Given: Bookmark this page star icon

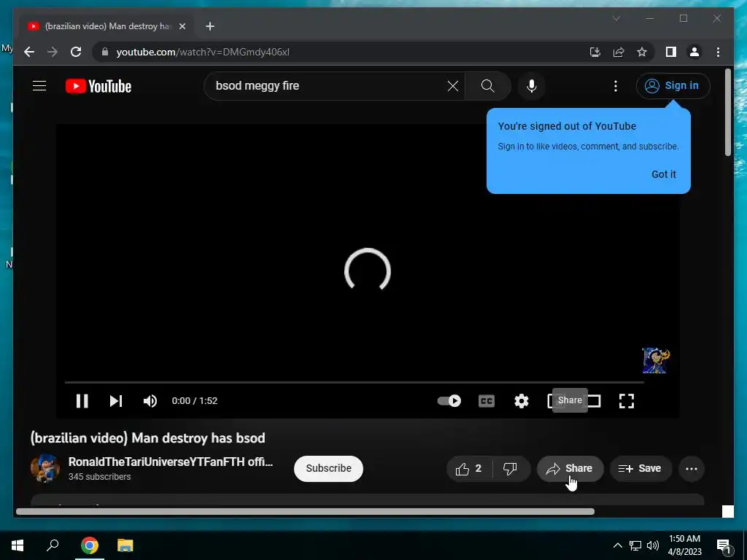Looking at the screenshot, I should coord(642,52).
